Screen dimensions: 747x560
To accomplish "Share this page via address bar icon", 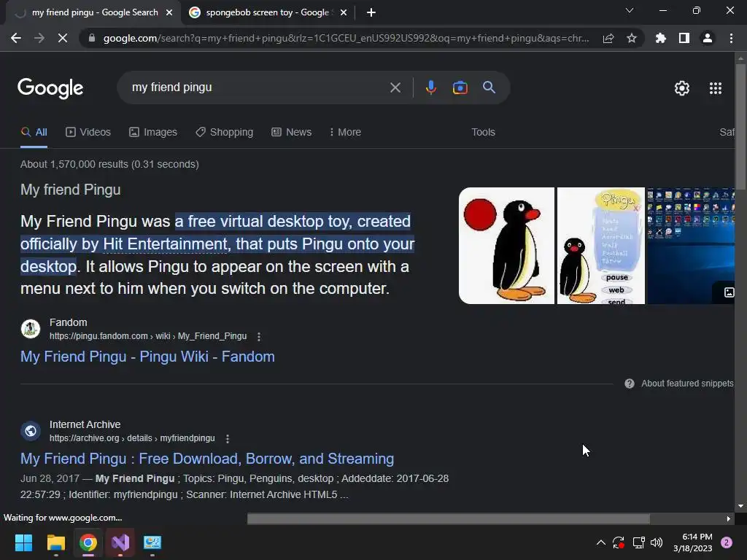I will 608,38.
